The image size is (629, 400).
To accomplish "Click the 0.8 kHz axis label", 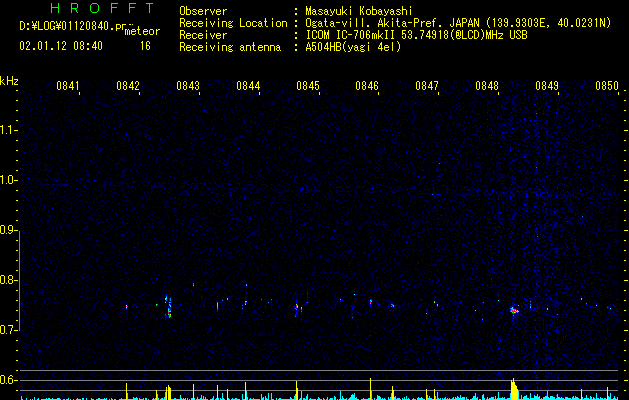I will point(8,280).
